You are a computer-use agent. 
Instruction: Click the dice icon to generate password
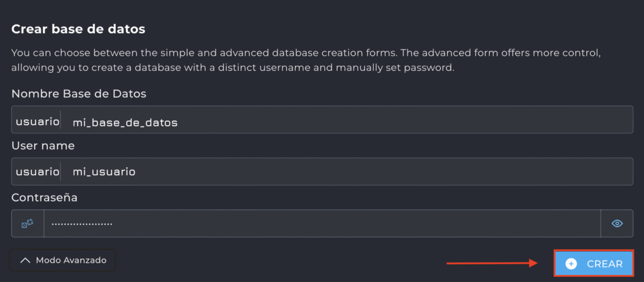[27, 223]
